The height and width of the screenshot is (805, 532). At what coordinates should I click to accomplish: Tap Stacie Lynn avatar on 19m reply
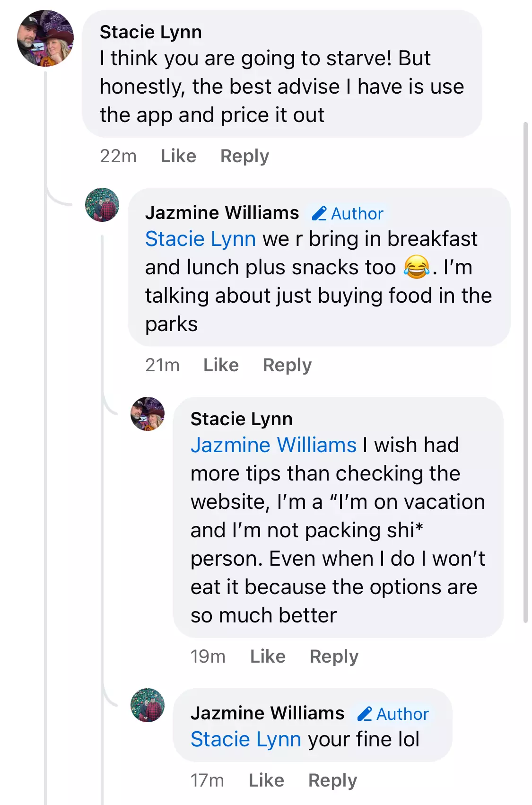pos(148,414)
